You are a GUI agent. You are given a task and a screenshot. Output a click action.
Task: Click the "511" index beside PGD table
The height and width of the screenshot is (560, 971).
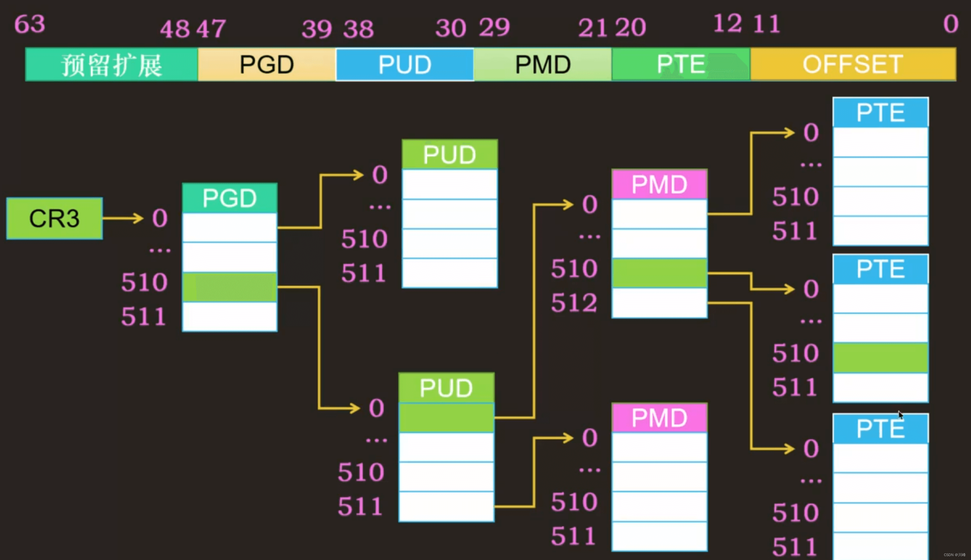(x=144, y=317)
